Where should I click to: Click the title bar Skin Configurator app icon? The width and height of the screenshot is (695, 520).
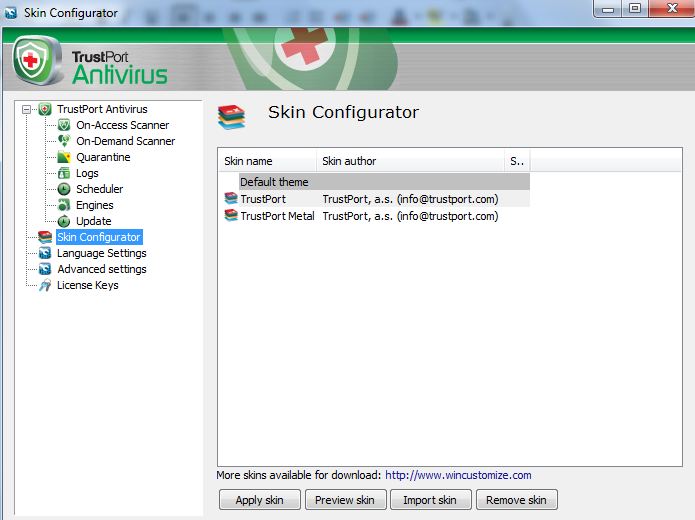(x=11, y=13)
